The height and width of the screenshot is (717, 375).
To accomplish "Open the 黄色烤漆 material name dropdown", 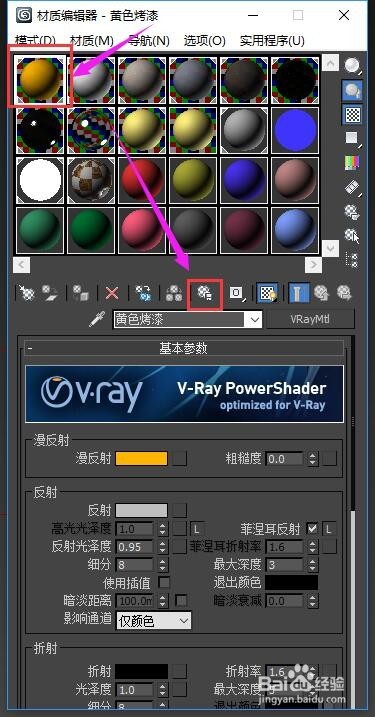I will [x=253, y=320].
